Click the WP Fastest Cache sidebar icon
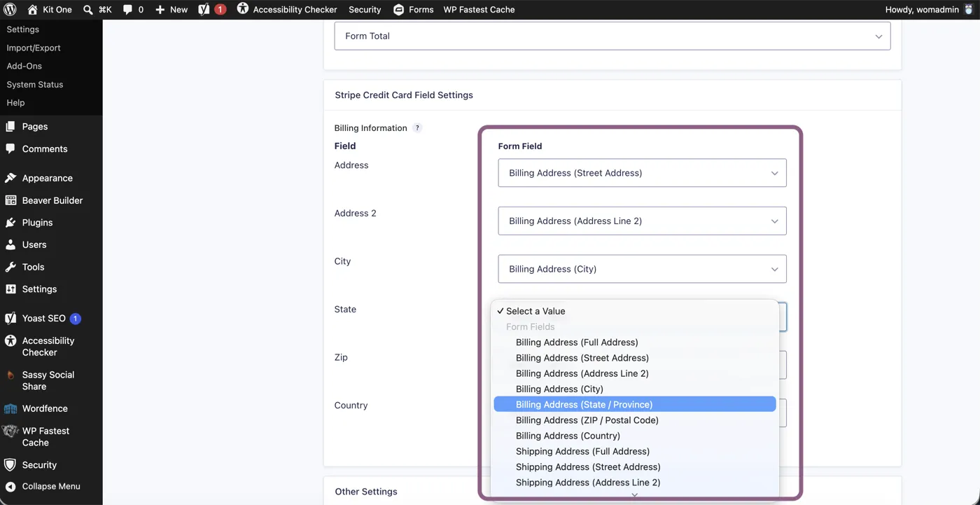Image resolution: width=980 pixels, height=505 pixels. click(10, 431)
